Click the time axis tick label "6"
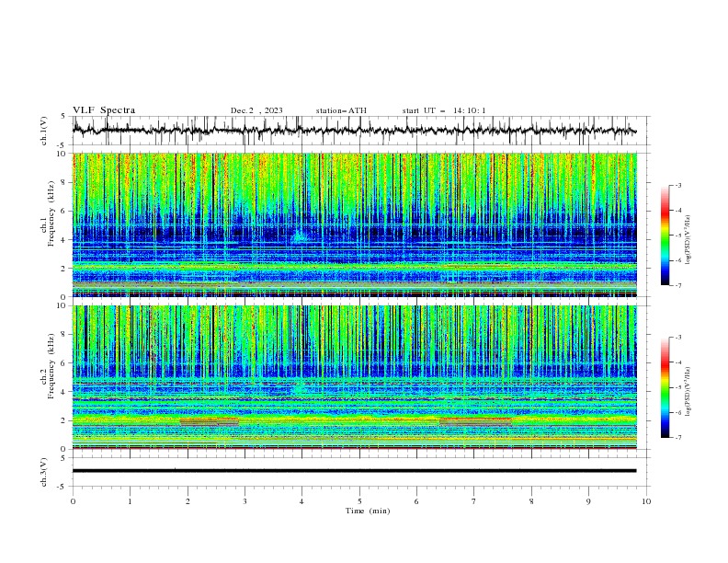The height and width of the screenshot is (563, 728). [416, 501]
